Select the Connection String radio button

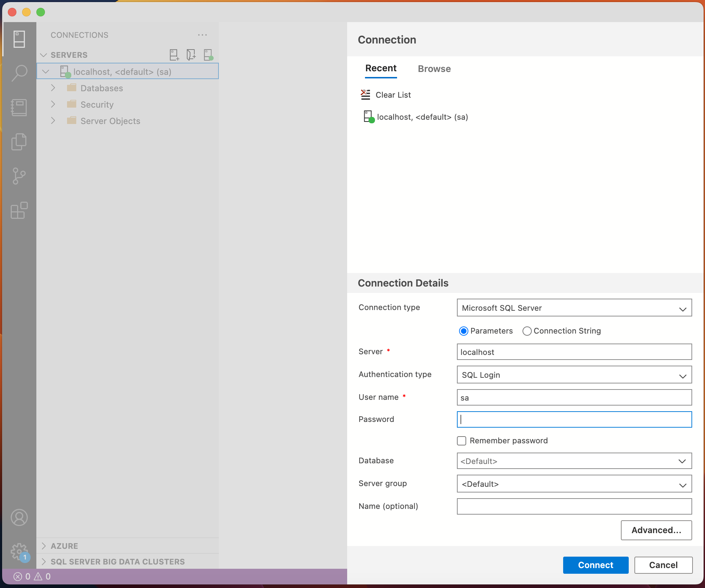527,331
